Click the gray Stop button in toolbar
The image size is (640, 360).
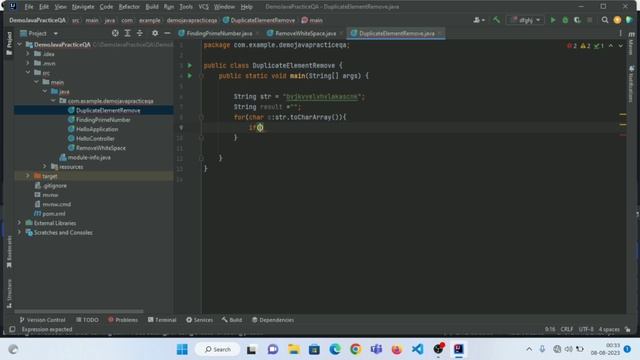click(589, 20)
